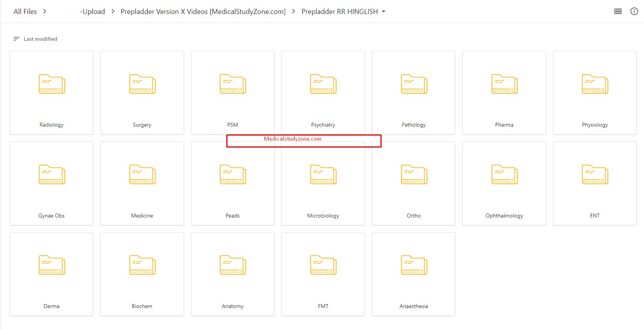Select the Biochem folder name label
Image resolution: width=644 pixels, height=329 pixels.
[x=142, y=306]
